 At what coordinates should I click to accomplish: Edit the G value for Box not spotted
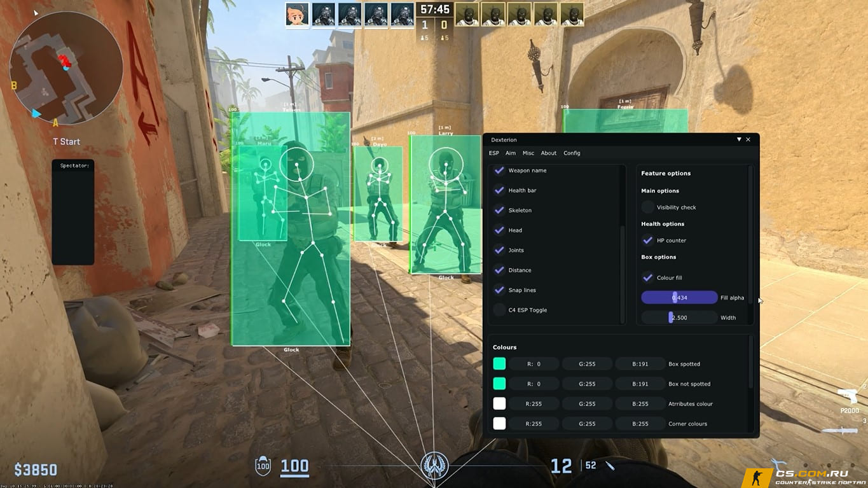(587, 384)
